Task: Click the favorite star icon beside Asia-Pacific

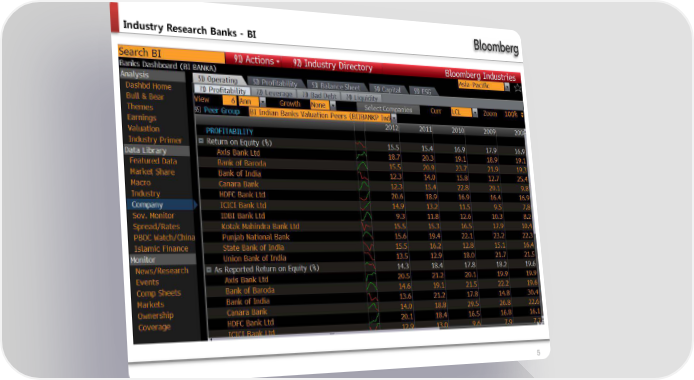Action: (517, 88)
